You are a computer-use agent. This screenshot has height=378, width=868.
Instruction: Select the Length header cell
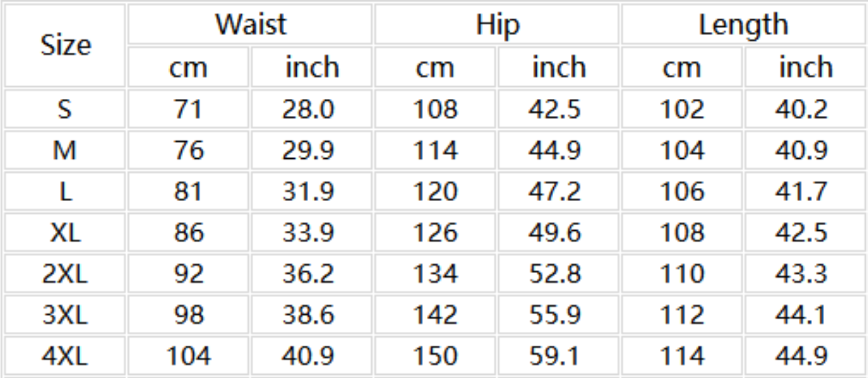click(x=743, y=25)
